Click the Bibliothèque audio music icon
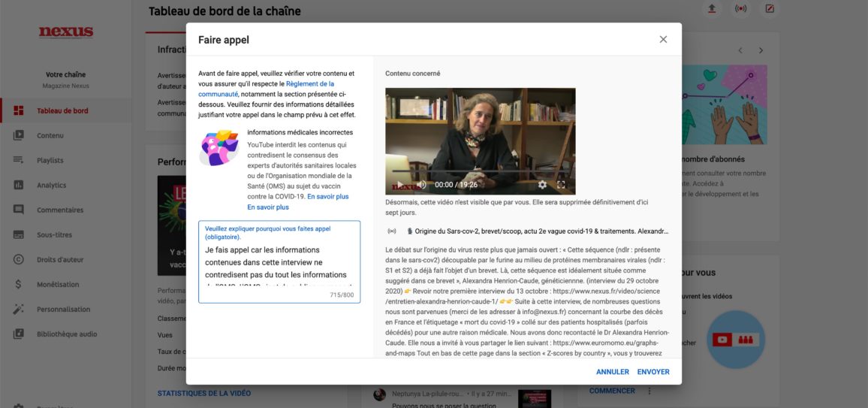This screenshot has width=868, height=408. click(x=18, y=334)
